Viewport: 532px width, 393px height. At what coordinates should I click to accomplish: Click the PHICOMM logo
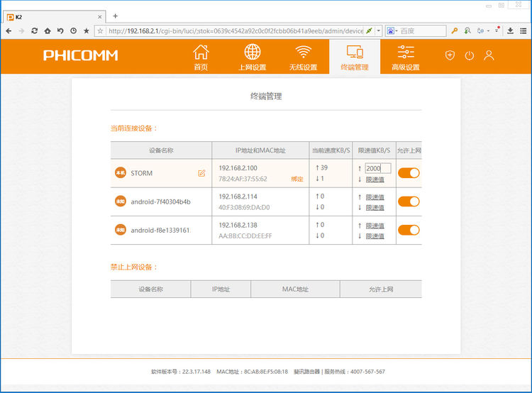click(80, 55)
